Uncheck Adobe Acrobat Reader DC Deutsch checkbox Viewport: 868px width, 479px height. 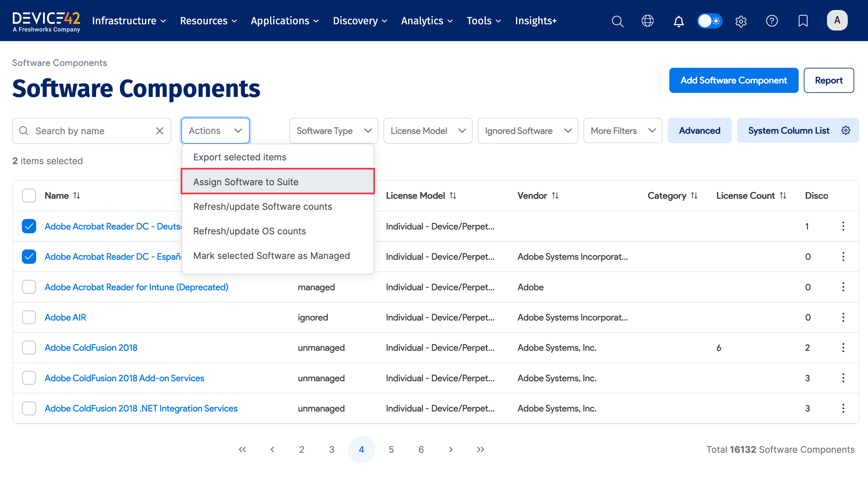point(29,226)
